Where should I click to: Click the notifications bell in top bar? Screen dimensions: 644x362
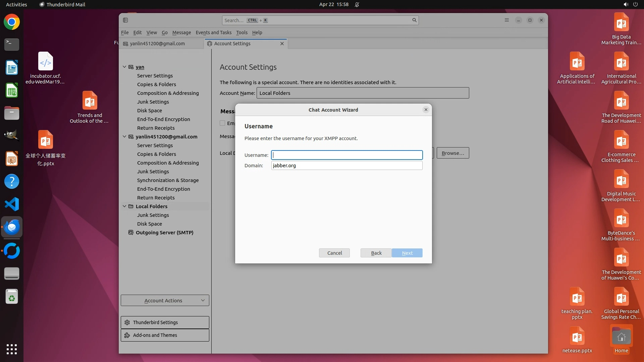point(357,5)
